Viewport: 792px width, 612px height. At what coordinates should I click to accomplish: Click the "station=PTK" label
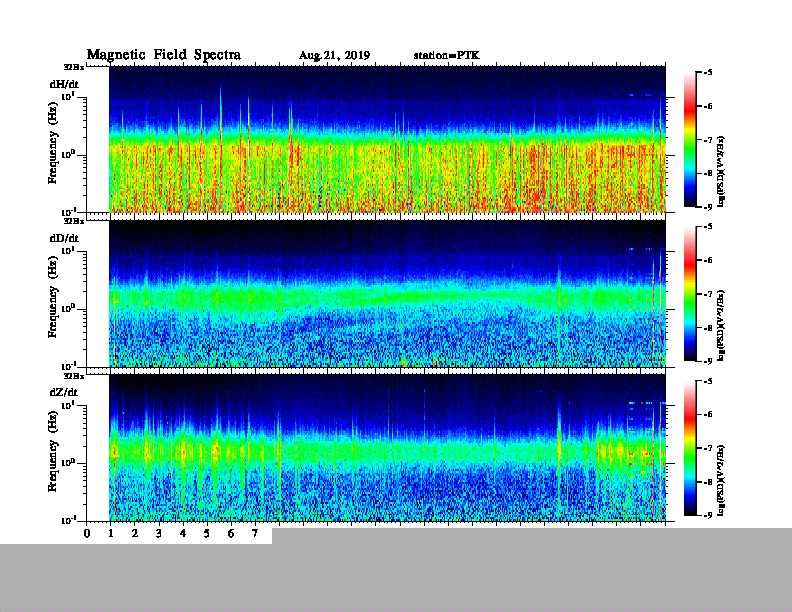coord(447,55)
